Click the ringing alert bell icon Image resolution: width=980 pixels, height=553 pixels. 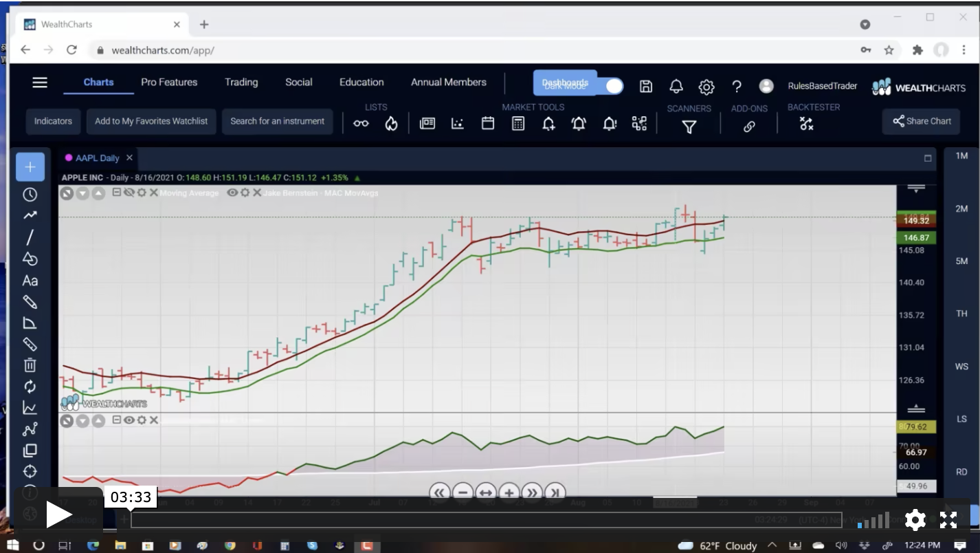[579, 124]
